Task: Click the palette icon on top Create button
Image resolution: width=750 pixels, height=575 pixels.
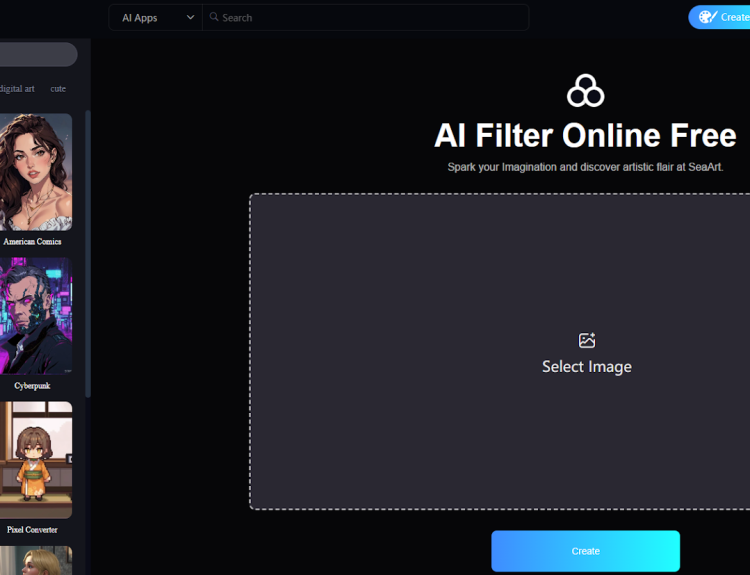Action: (707, 17)
